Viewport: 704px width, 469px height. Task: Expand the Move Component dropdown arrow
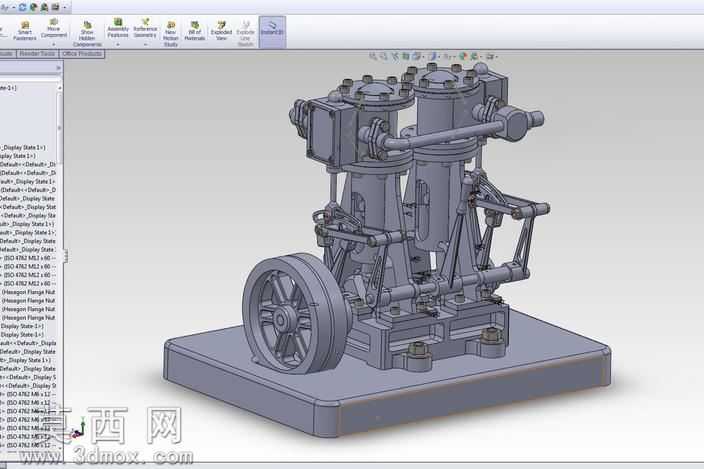pyautogui.click(x=53, y=44)
